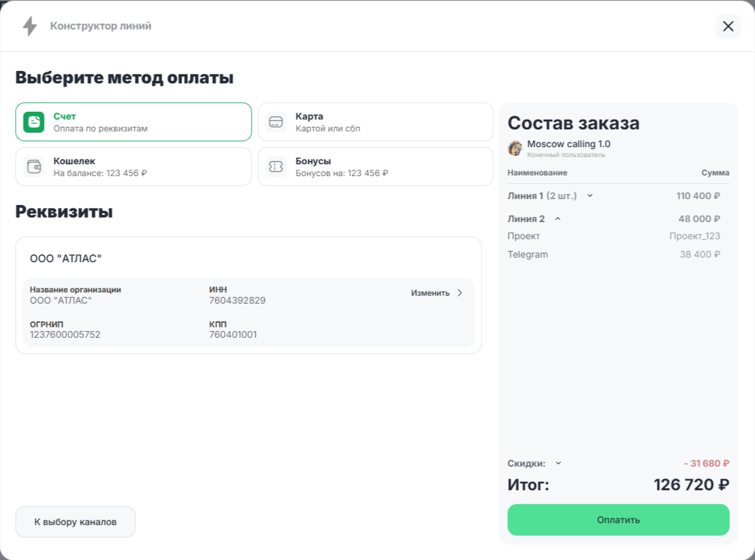This screenshot has height=560, width=755.
Task: Click the Moscow calling user avatar
Action: tap(515, 148)
